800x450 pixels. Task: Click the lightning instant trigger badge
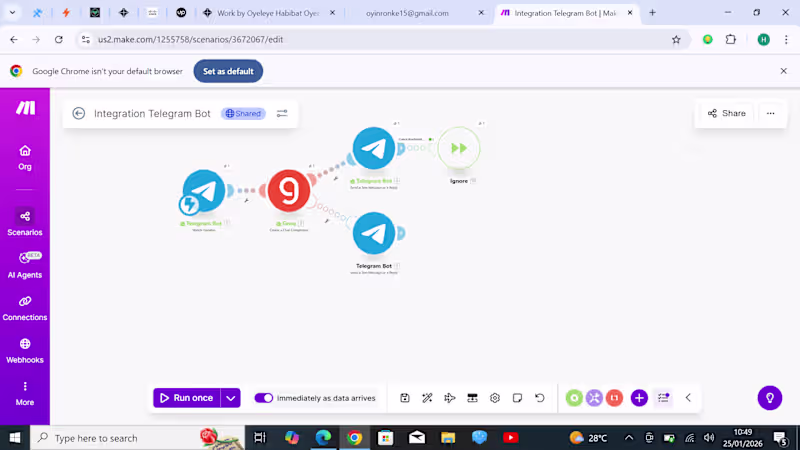click(189, 205)
